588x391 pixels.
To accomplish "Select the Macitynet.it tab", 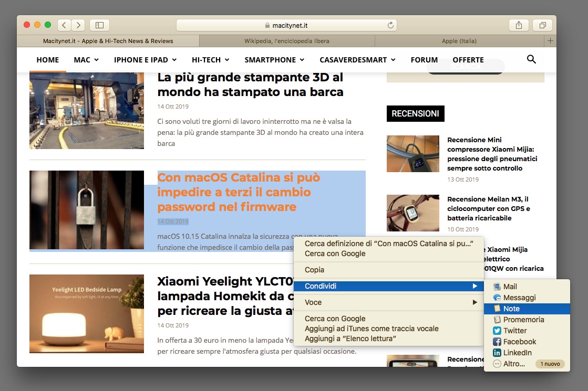I will [x=108, y=41].
